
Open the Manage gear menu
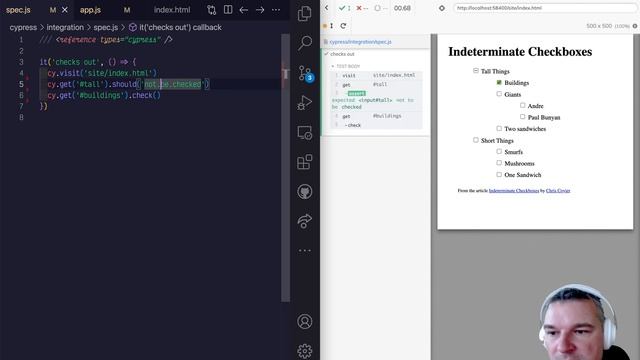pos(304,351)
